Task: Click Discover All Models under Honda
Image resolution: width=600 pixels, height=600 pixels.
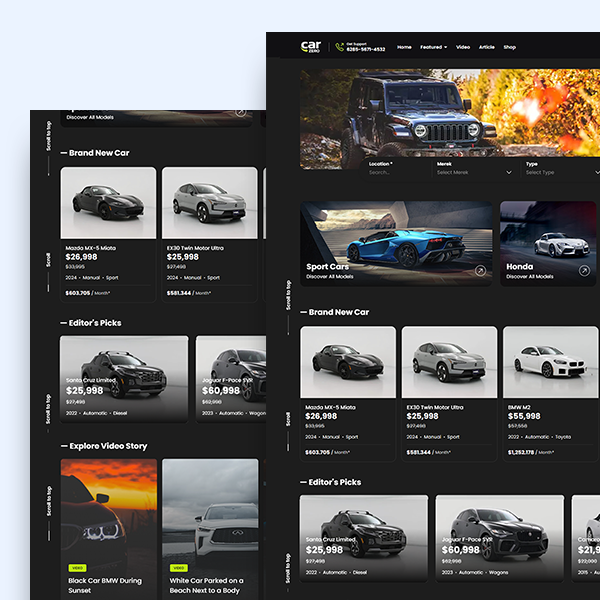Action: pos(530,277)
